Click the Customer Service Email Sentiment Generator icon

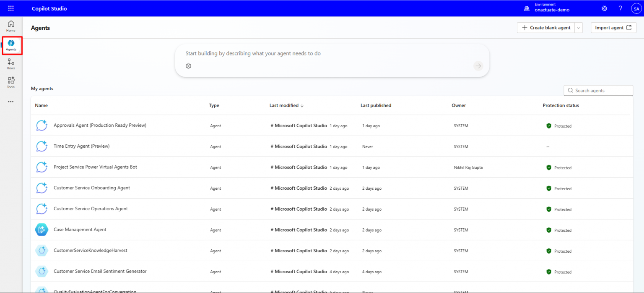[x=42, y=272]
